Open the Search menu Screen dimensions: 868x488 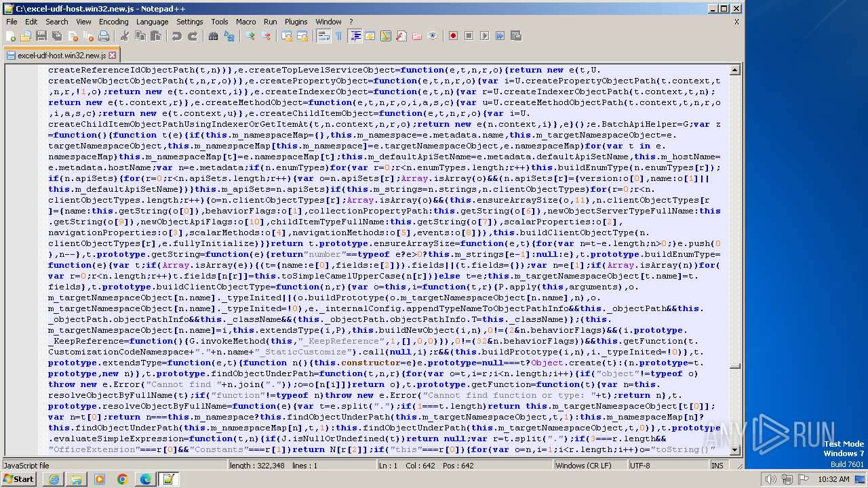[57, 22]
